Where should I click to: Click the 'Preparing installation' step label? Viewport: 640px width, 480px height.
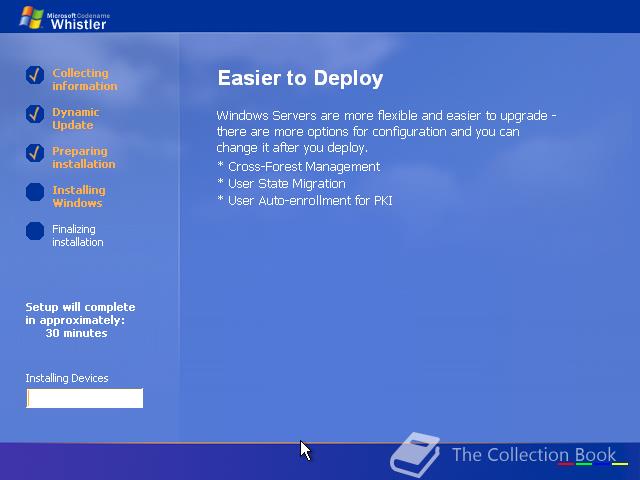pyautogui.click(x=84, y=157)
